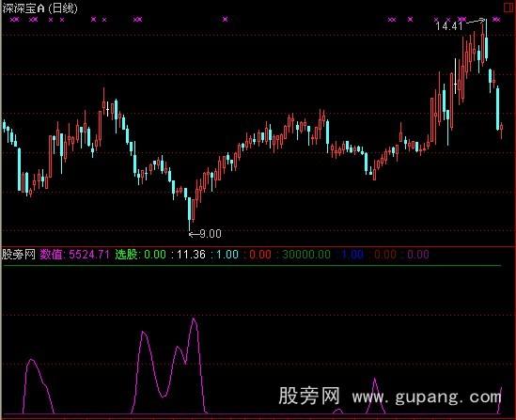
Task: Click the 14.41 high price label
Action: pyautogui.click(x=449, y=26)
